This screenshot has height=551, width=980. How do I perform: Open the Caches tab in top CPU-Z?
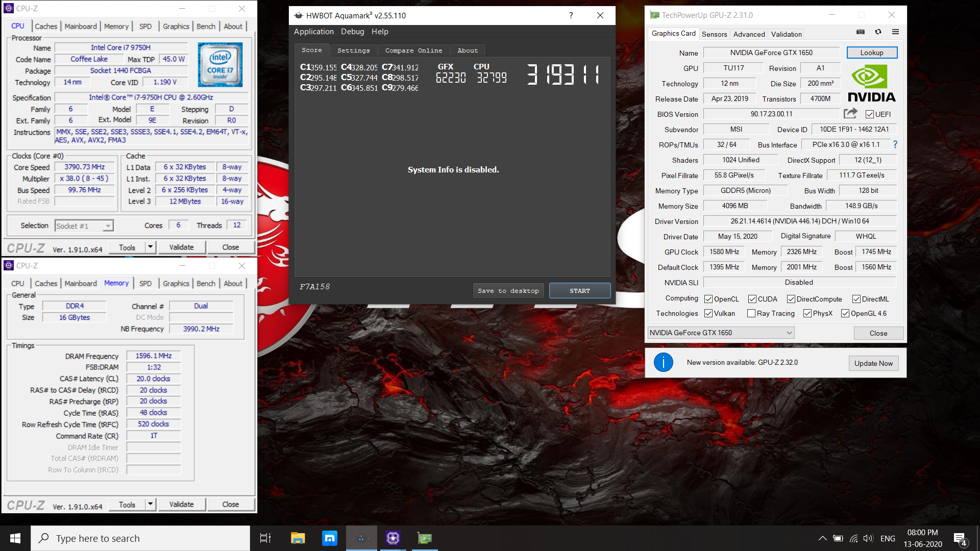46,26
